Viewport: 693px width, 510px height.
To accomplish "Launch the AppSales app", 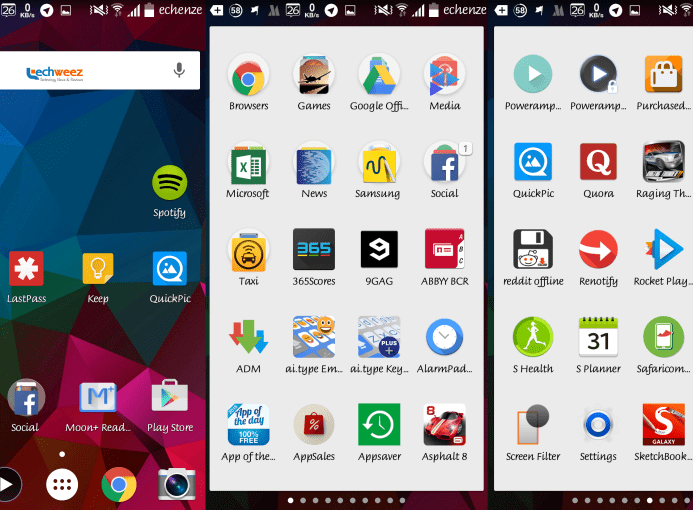I will coord(314,424).
